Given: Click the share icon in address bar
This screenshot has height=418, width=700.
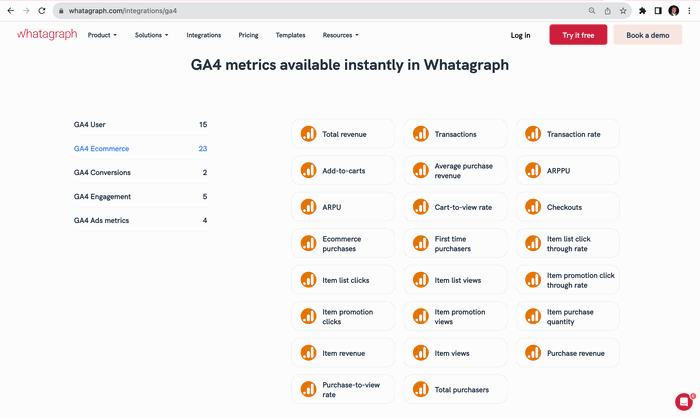Looking at the screenshot, I should [608, 11].
